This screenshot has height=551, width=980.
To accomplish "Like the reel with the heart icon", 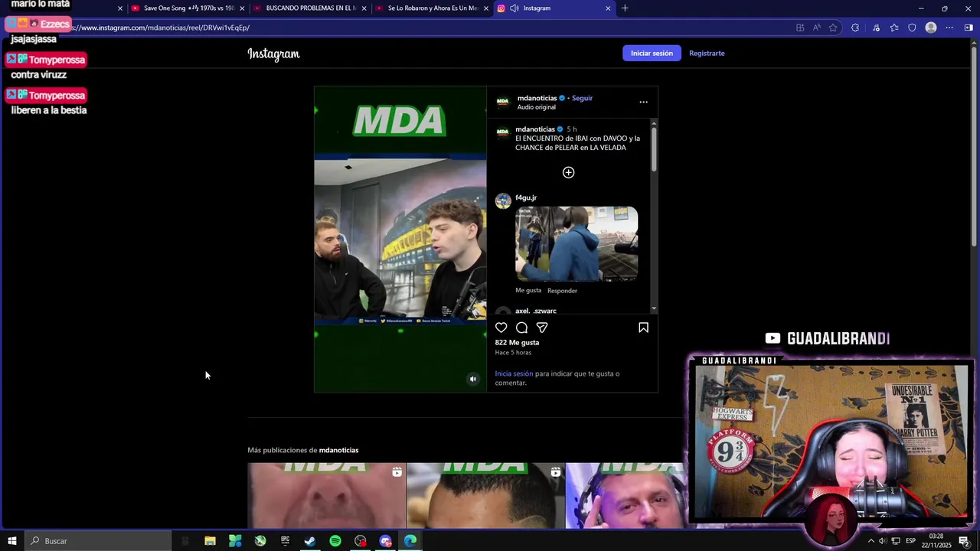I will 501,328.
